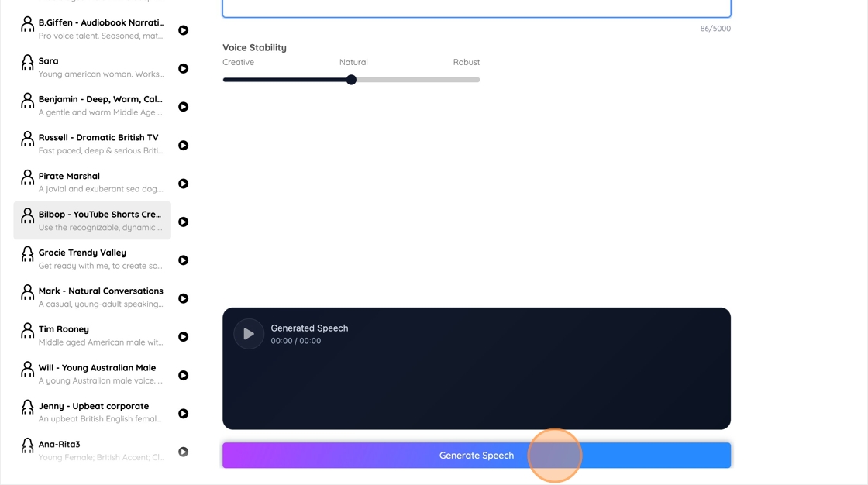The height and width of the screenshot is (485, 868).
Task: Click 'A young Australian male voice' description
Action: (100, 381)
